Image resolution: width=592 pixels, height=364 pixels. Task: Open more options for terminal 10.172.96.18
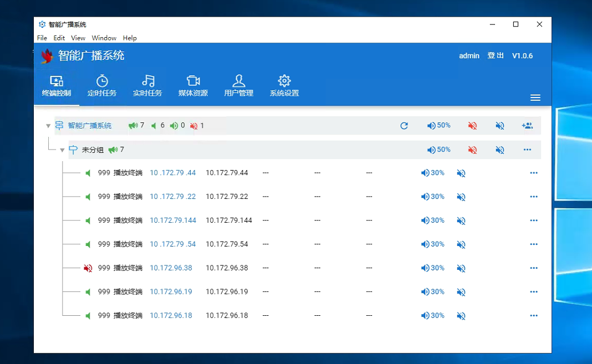pyautogui.click(x=533, y=315)
